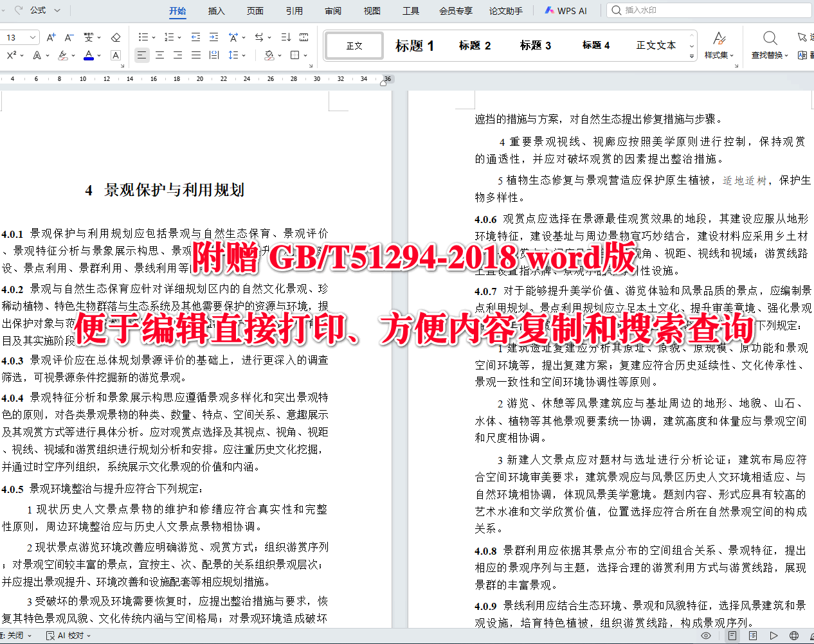Apply 标题 1 style
This screenshot has height=644, width=814.
415,46
